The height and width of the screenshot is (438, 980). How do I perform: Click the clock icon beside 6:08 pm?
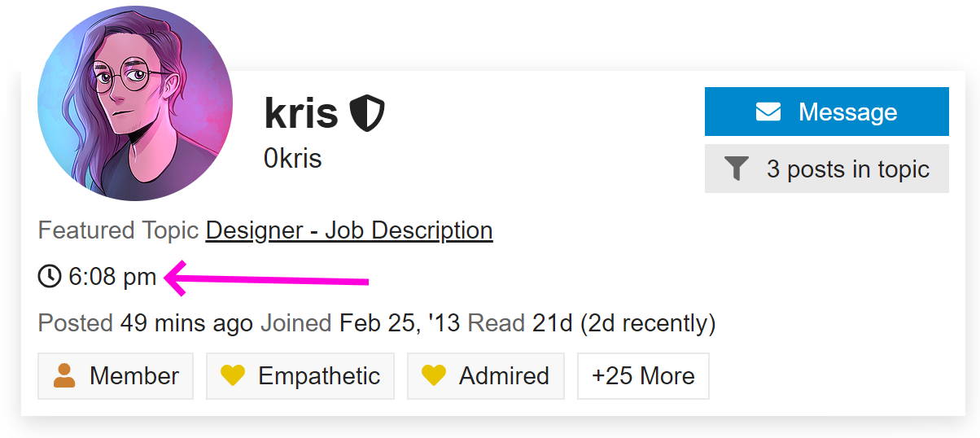point(50,277)
